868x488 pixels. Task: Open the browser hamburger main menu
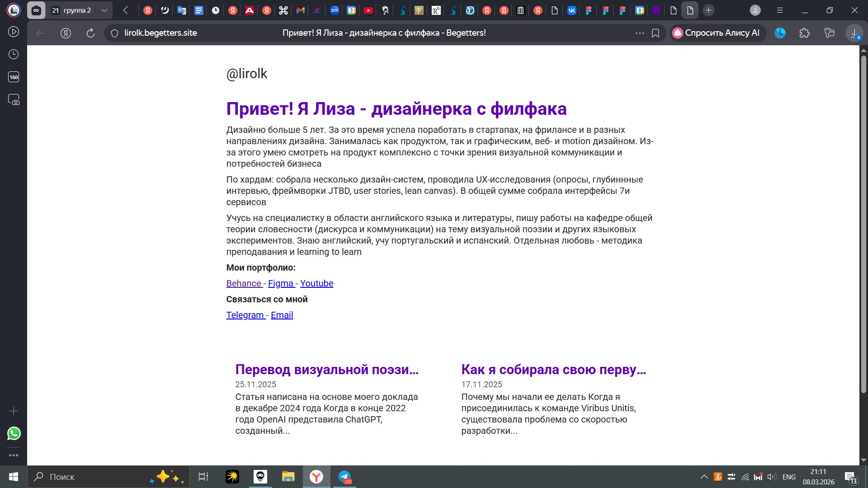click(x=780, y=10)
